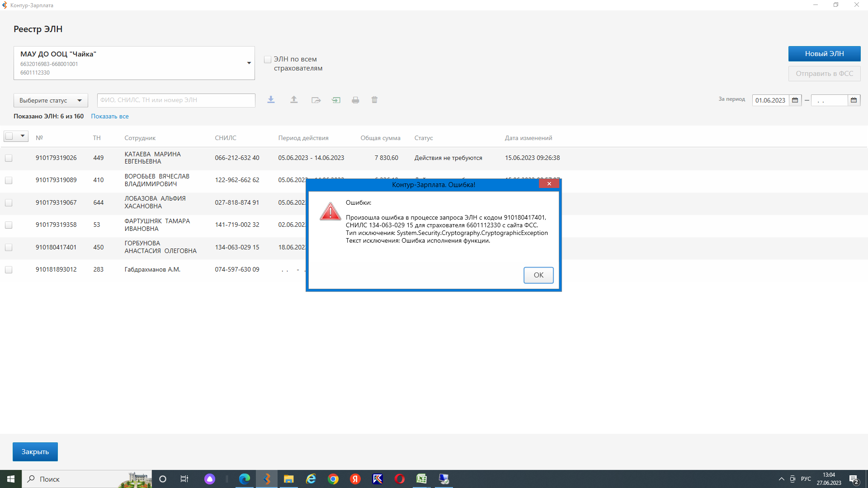Launch Google Chrome from taskbar
The image size is (868, 488).
click(x=333, y=479)
